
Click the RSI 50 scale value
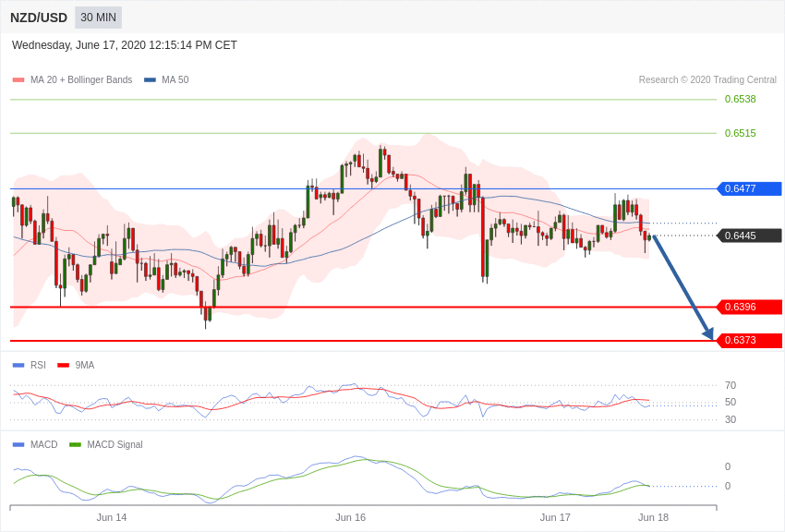731,402
